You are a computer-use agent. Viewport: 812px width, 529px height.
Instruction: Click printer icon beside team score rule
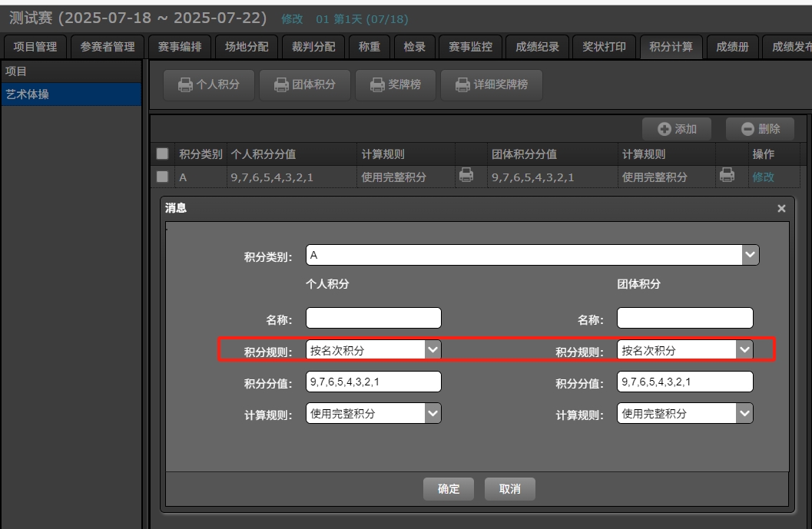[726, 176]
